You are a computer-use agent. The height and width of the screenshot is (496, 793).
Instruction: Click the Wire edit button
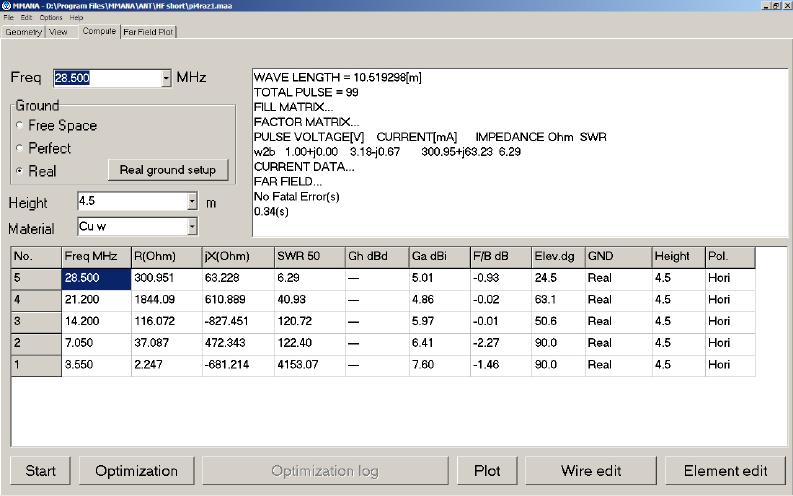click(x=590, y=471)
